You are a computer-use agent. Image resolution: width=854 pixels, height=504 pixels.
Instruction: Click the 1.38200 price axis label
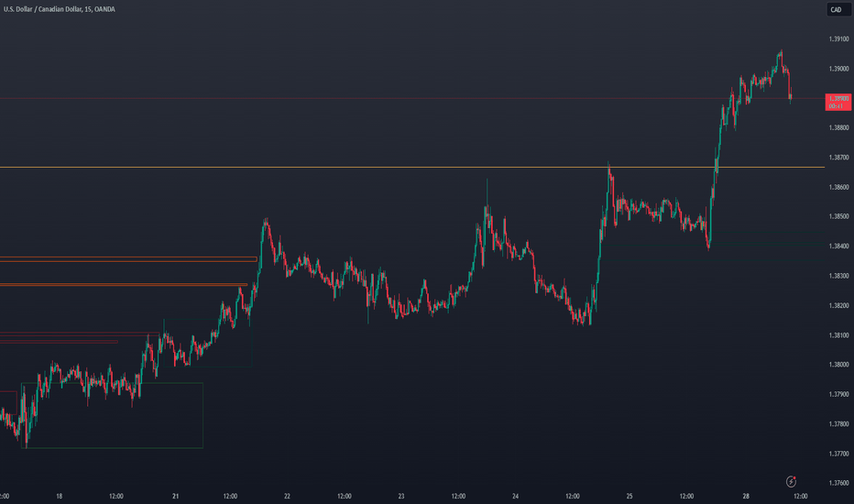click(838, 306)
